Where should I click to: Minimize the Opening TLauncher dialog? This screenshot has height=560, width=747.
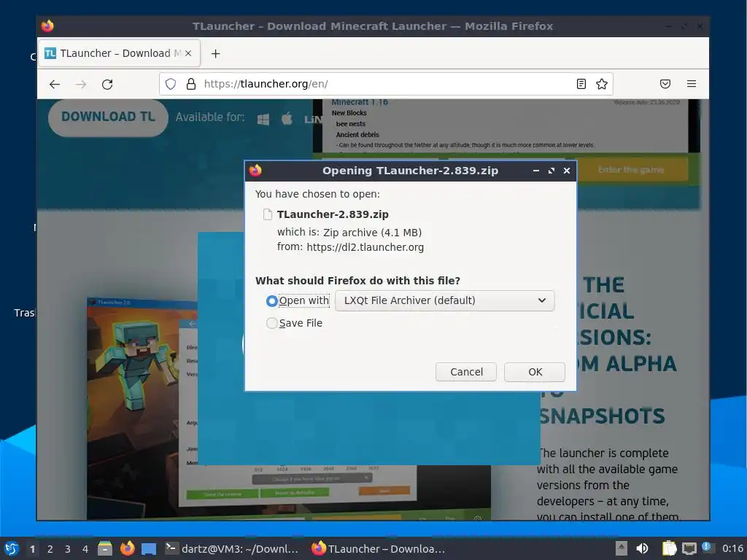536,171
